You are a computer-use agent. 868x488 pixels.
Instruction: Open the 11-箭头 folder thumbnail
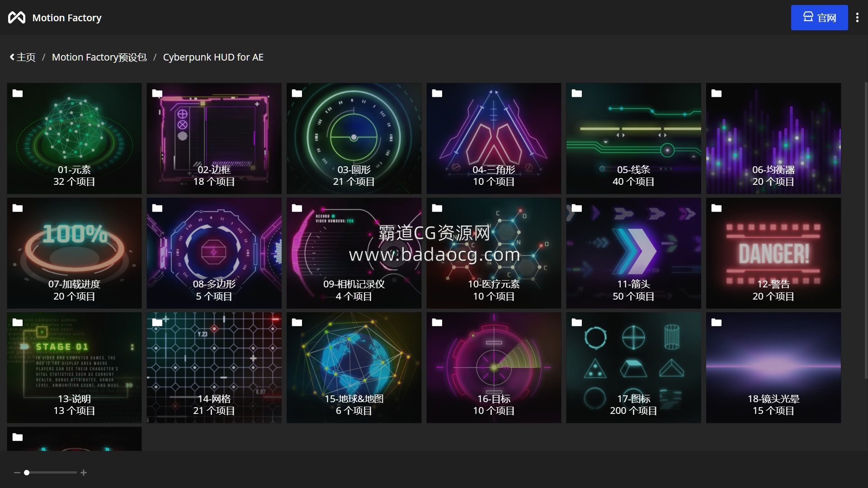tap(633, 253)
